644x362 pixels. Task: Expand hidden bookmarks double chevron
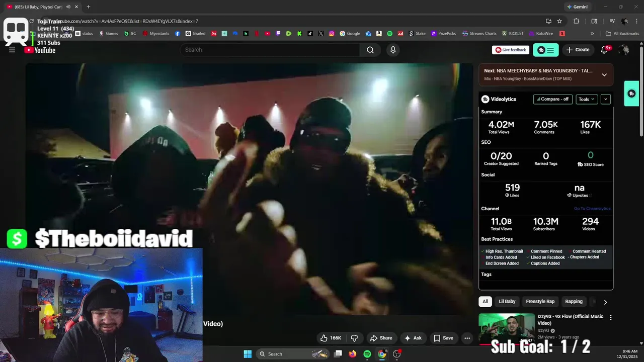(592, 34)
